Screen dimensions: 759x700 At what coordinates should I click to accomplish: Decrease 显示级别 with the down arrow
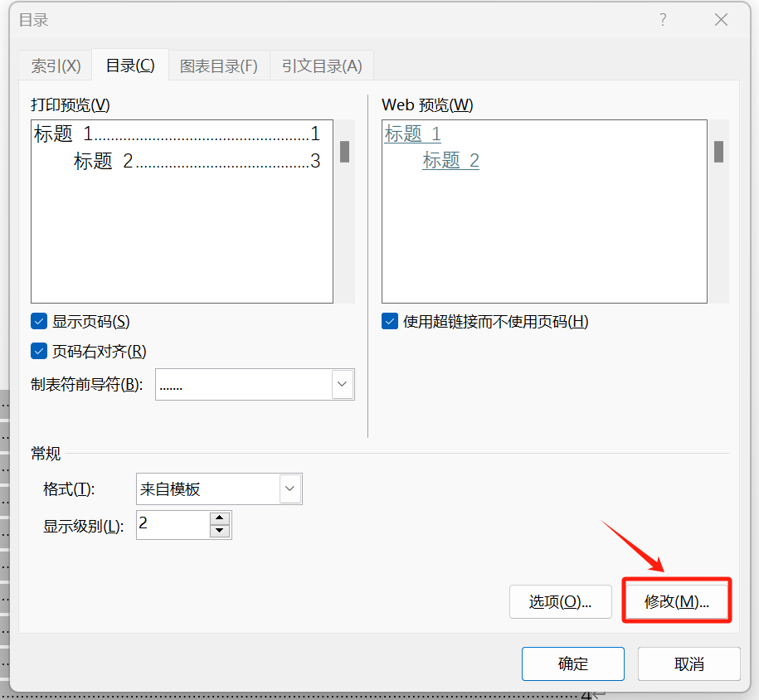pos(220,532)
